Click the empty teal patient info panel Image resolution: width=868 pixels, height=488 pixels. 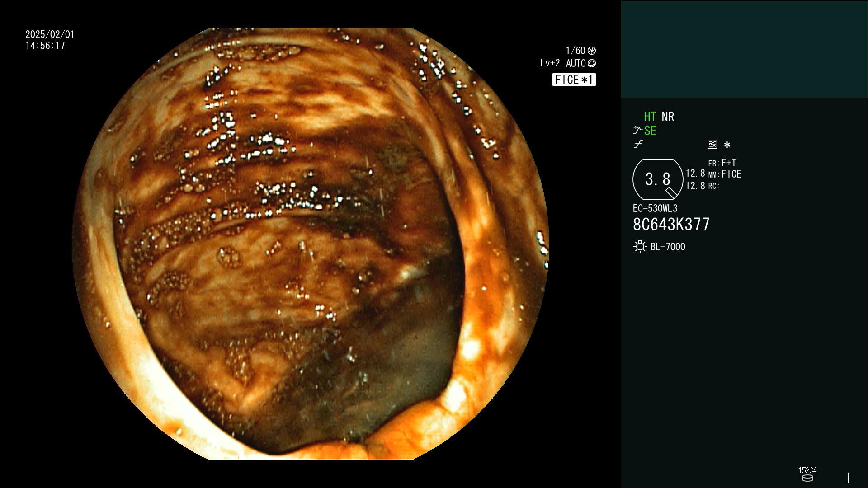[x=745, y=49]
